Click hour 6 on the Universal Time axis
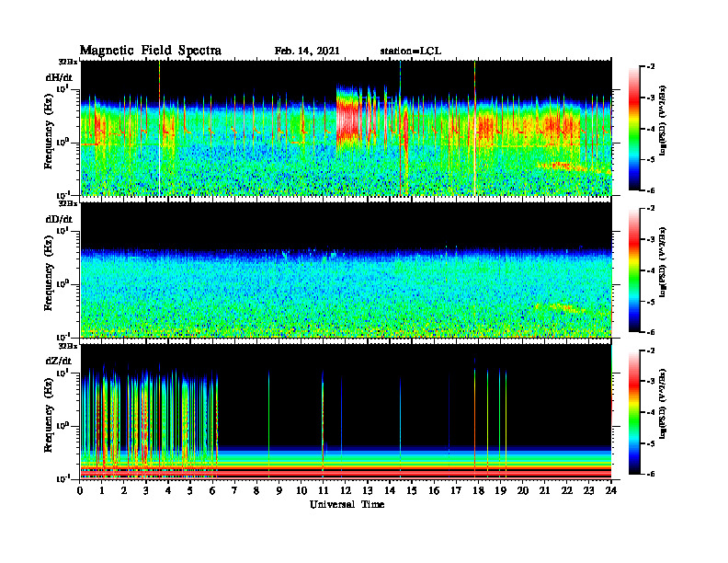 click(212, 490)
